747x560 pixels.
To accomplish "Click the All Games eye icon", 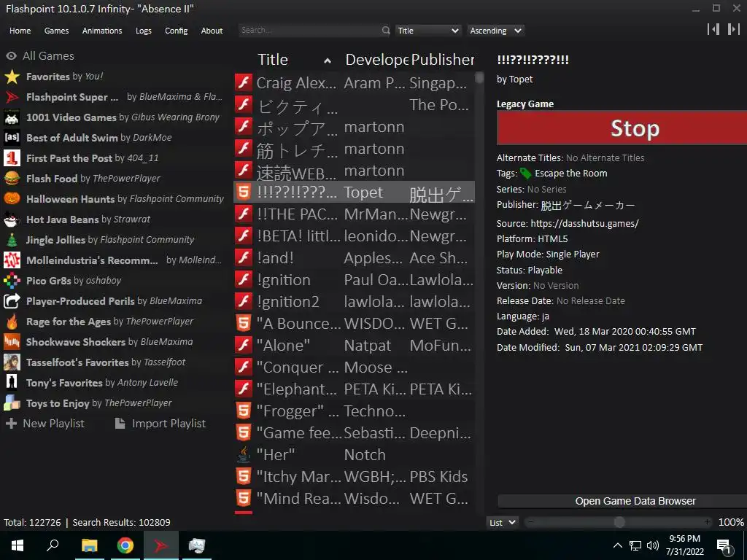I will coord(12,55).
